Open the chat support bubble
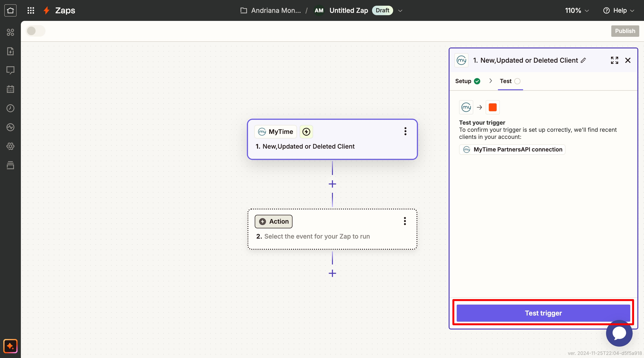Viewport: 644px width, 358px height. tap(619, 333)
